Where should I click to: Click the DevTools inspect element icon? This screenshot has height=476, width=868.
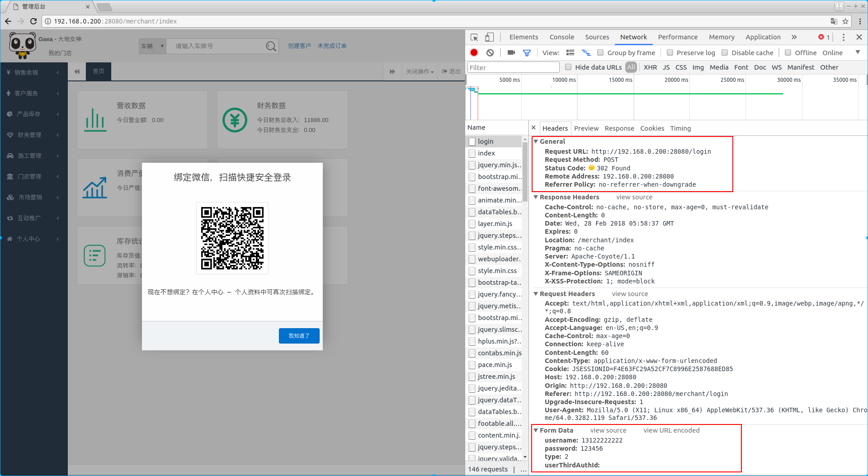click(x=474, y=37)
